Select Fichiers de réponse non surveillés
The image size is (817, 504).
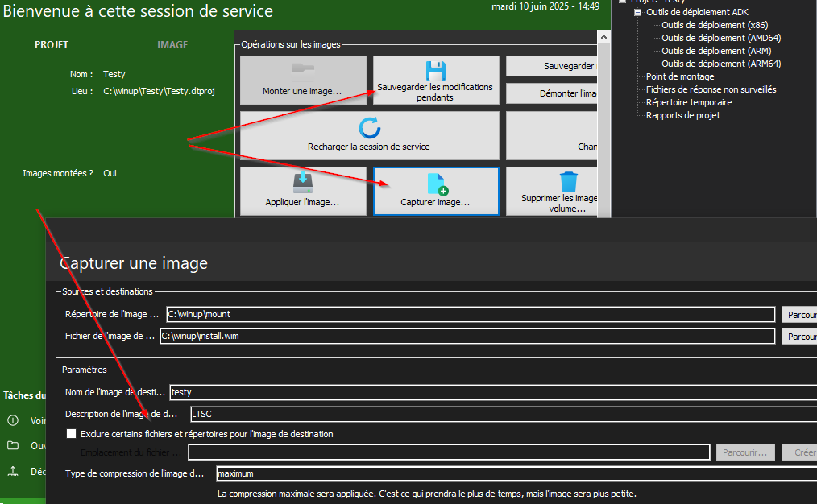tap(711, 89)
